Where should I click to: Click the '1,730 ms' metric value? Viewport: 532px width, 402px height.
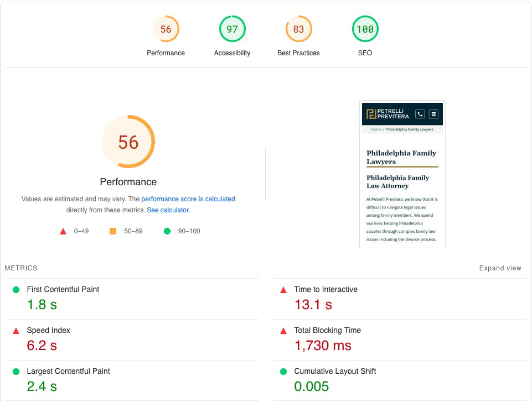323,346
